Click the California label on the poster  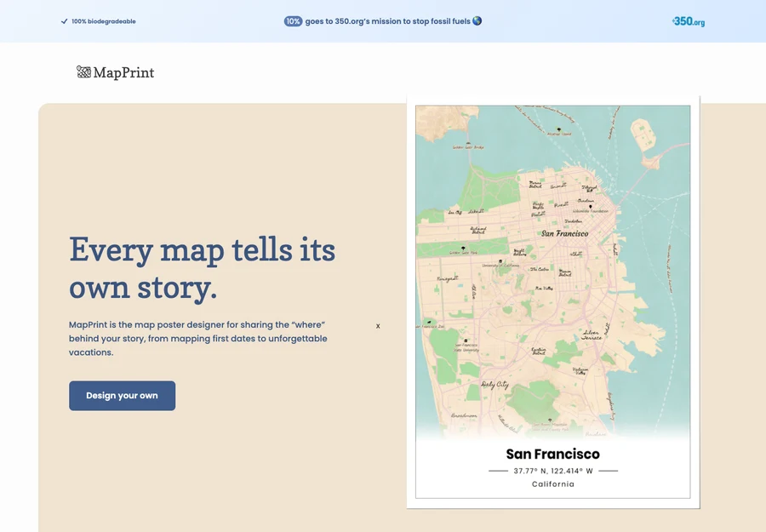click(x=553, y=484)
